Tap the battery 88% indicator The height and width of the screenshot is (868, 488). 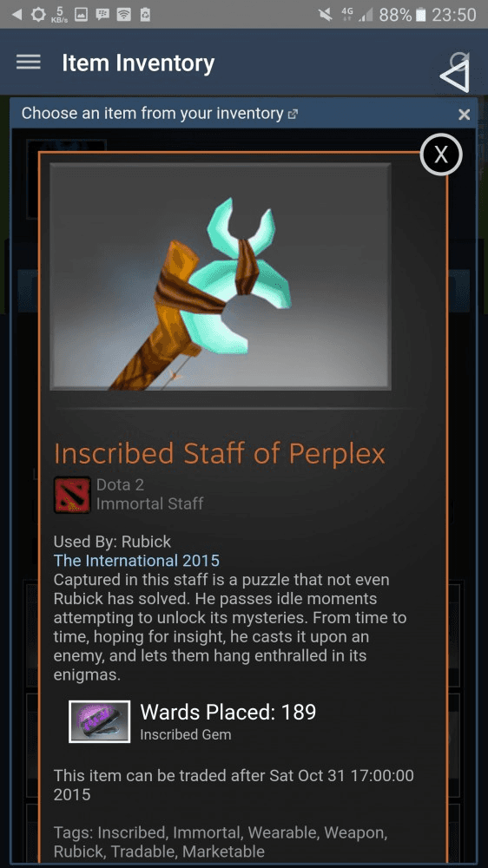point(402,15)
